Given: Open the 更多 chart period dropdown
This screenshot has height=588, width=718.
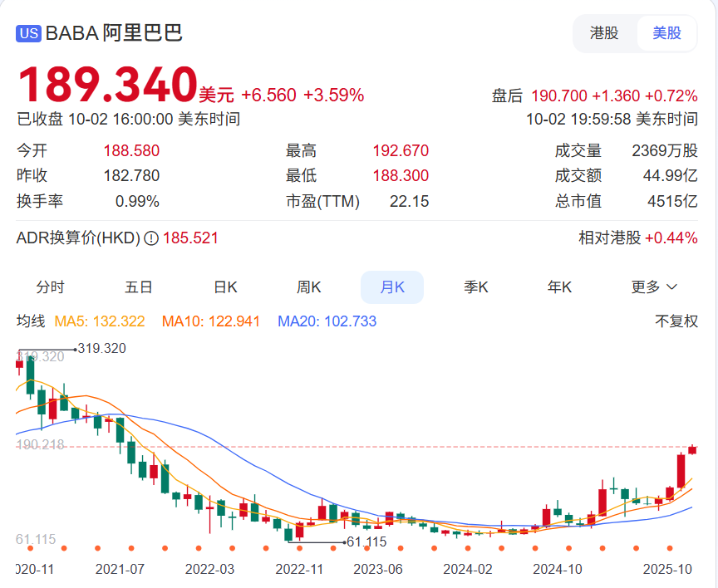Looking at the screenshot, I should coord(654,287).
